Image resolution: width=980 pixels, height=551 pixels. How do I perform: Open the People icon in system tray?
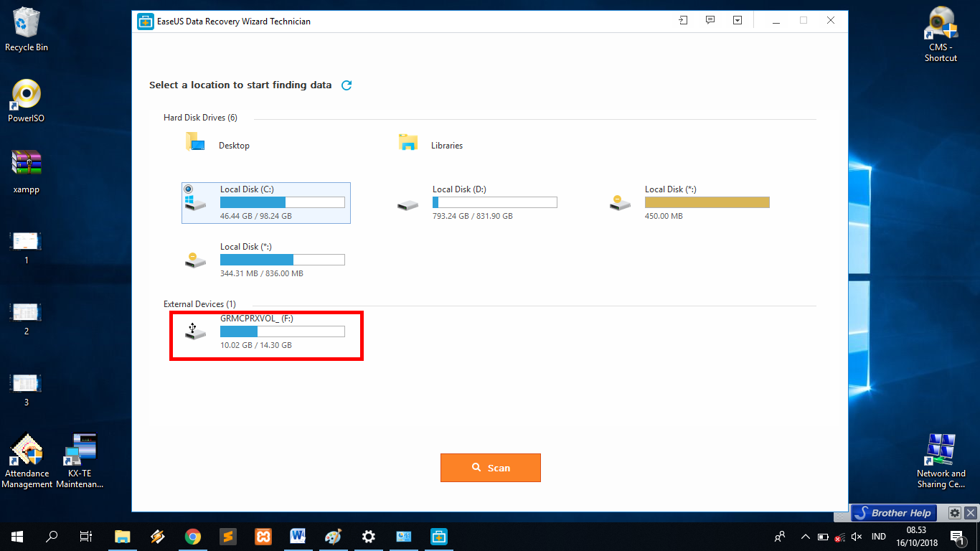780,536
